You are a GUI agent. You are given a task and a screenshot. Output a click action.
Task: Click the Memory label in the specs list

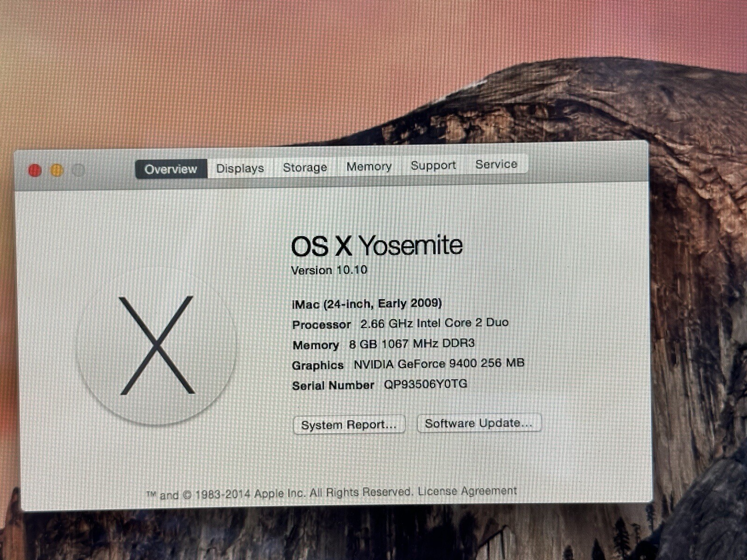click(316, 345)
